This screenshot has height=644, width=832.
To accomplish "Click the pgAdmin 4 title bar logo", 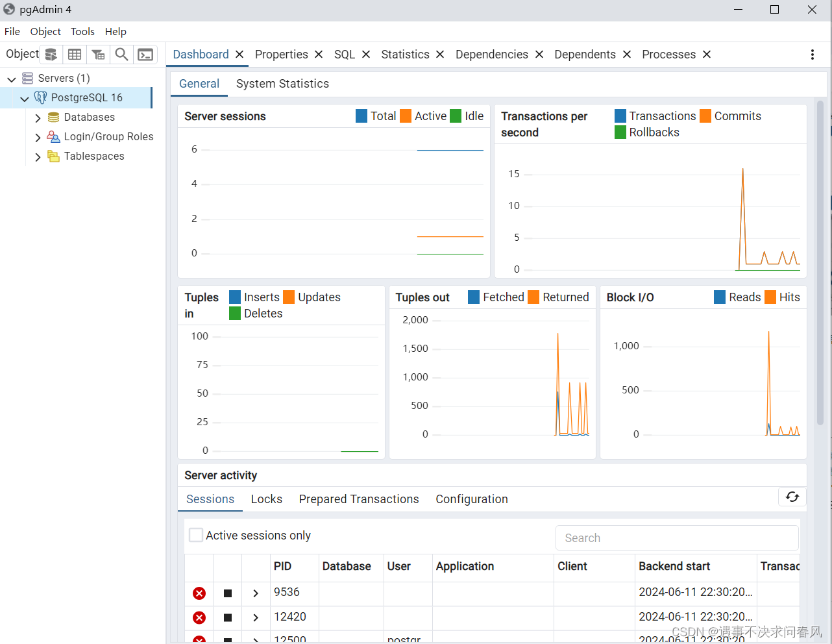I will coord(9,10).
